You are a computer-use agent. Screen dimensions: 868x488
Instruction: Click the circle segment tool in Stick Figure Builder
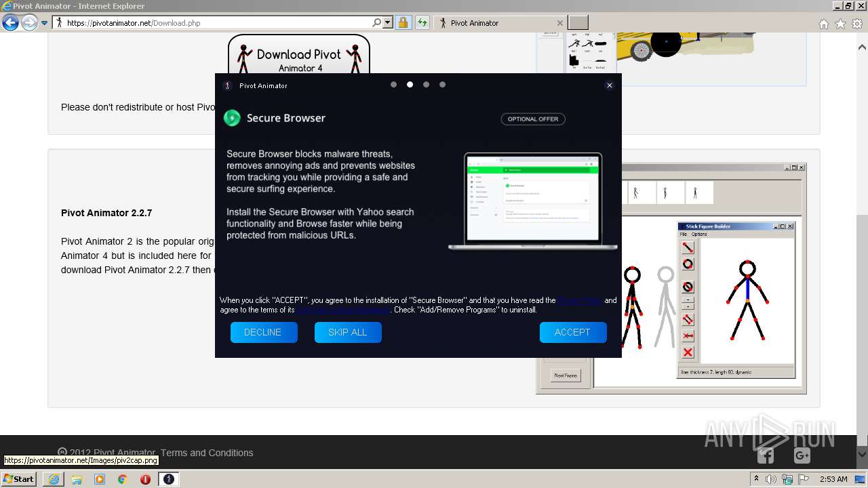point(688,264)
